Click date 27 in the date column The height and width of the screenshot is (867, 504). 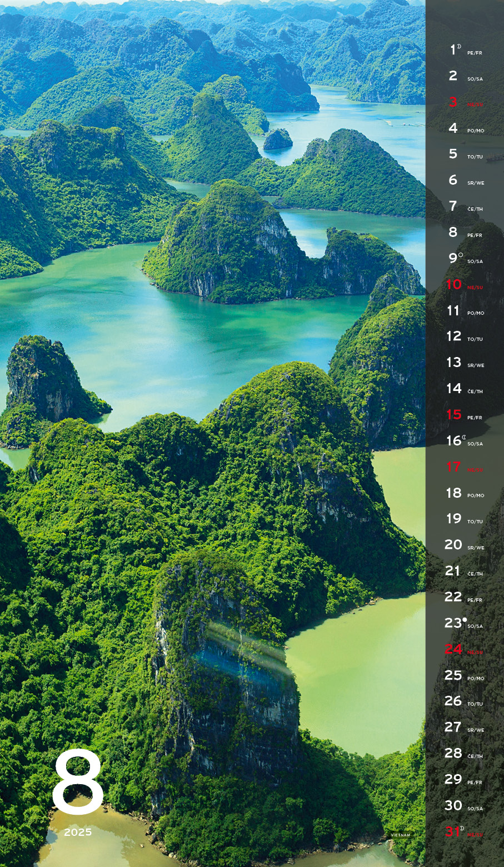coord(453,727)
